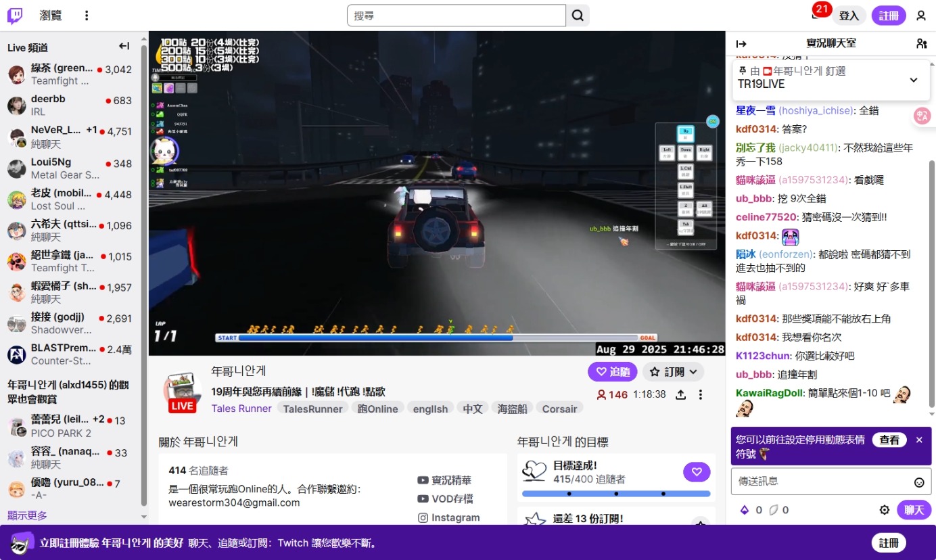
Task: Open the chat community members icon
Action: coord(921,43)
